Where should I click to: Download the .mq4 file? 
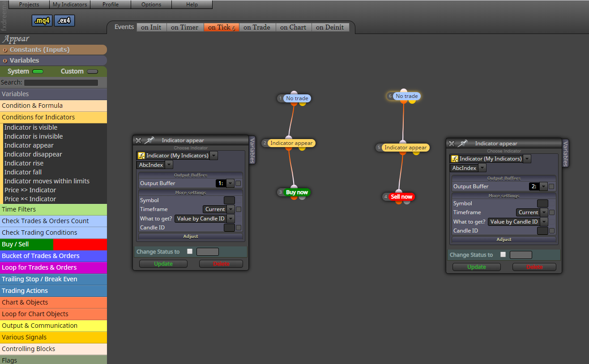pyautogui.click(x=42, y=21)
